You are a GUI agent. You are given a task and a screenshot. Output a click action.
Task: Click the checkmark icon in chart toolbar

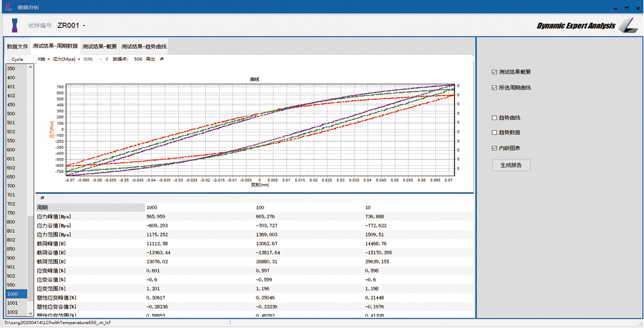point(106,59)
